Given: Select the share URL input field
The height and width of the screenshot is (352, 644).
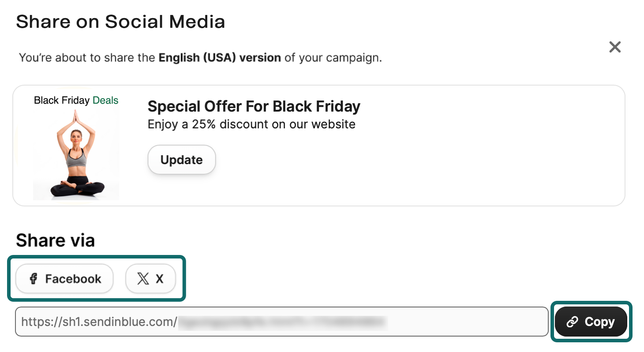Looking at the screenshot, I should [282, 322].
